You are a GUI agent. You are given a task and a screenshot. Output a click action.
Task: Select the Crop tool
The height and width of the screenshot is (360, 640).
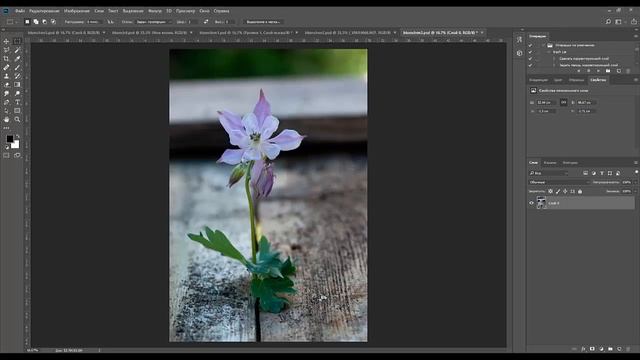[x=6, y=59]
